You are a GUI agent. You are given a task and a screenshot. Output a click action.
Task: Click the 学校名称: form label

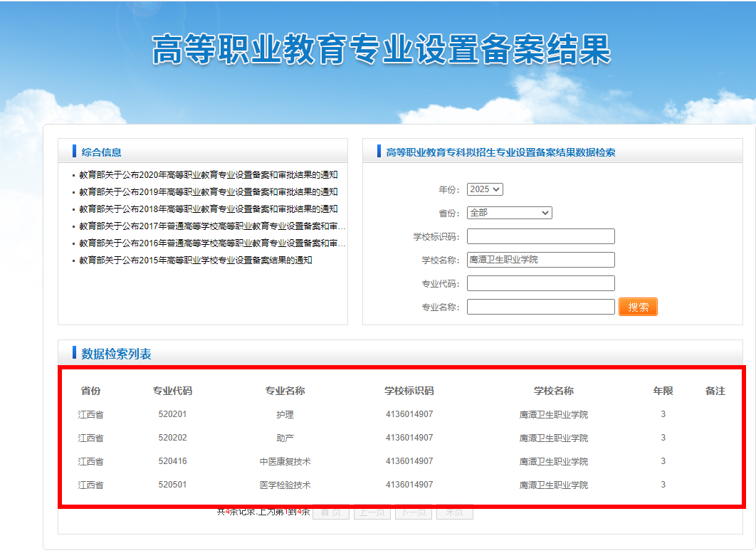441,260
